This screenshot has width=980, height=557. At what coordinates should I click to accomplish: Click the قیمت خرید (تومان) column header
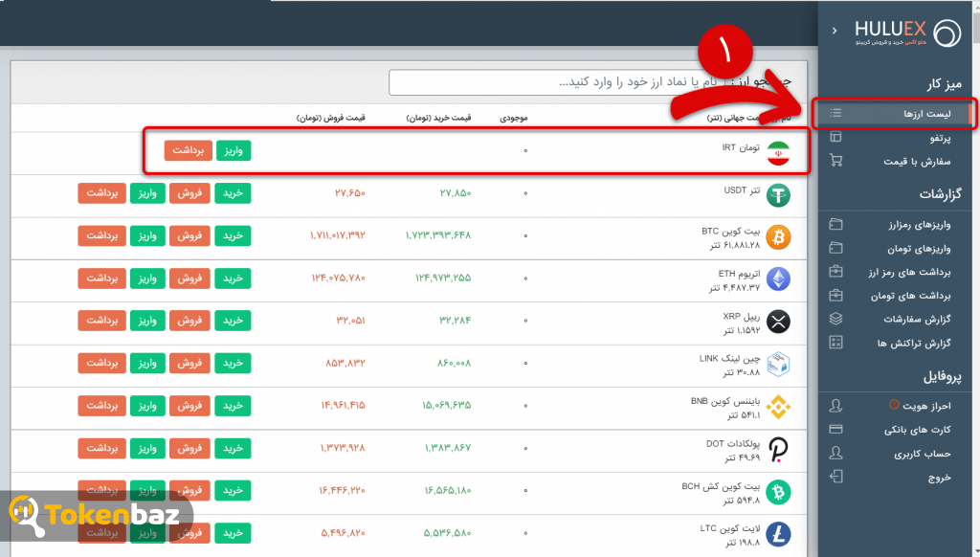pyautogui.click(x=438, y=118)
